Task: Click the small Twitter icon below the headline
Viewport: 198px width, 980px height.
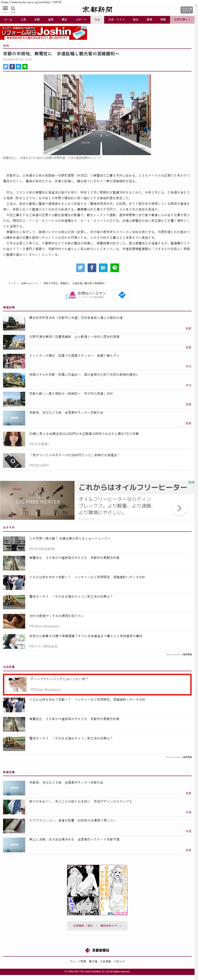Action: 6,67
